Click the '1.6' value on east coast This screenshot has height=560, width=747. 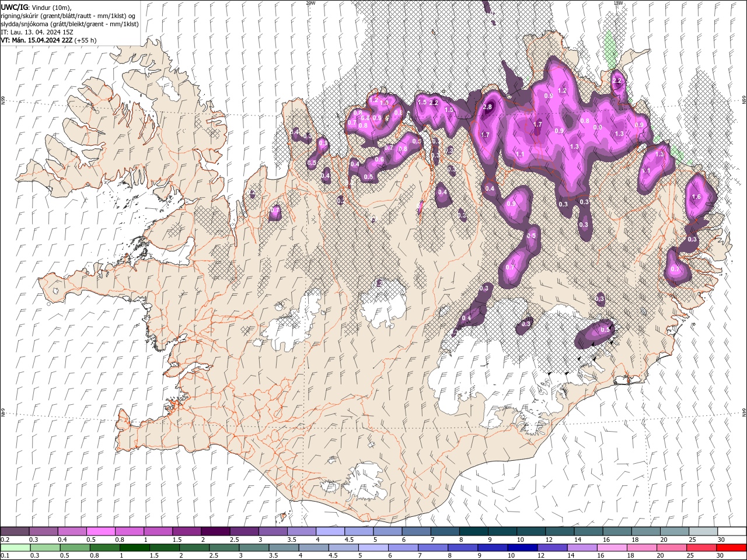tap(696, 197)
